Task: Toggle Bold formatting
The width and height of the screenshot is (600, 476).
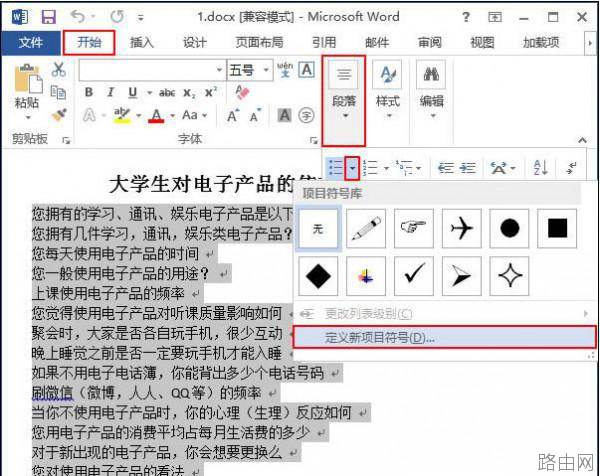Action: point(88,92)
